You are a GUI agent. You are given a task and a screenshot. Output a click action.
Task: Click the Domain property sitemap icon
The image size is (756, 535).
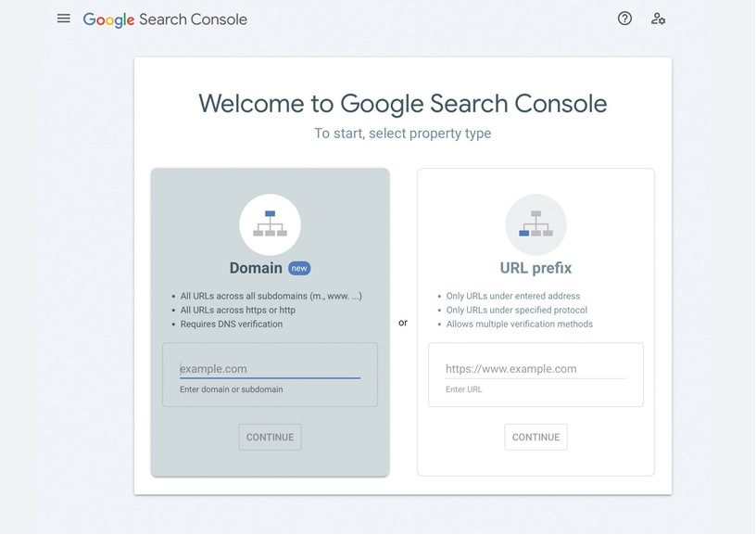pyautogui.click(x=270, y=224)
